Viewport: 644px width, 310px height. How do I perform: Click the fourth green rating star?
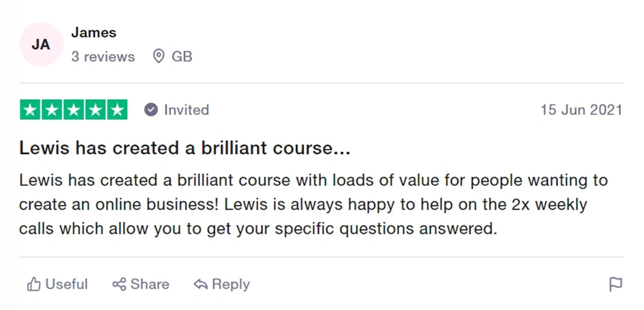(x=95, y=110)
